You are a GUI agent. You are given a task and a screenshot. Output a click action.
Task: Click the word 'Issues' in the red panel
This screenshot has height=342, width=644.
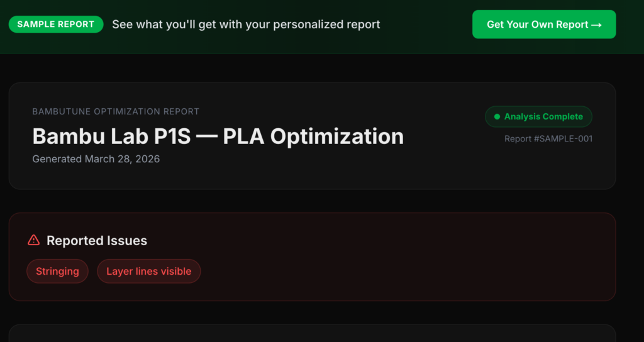[127, 241]
